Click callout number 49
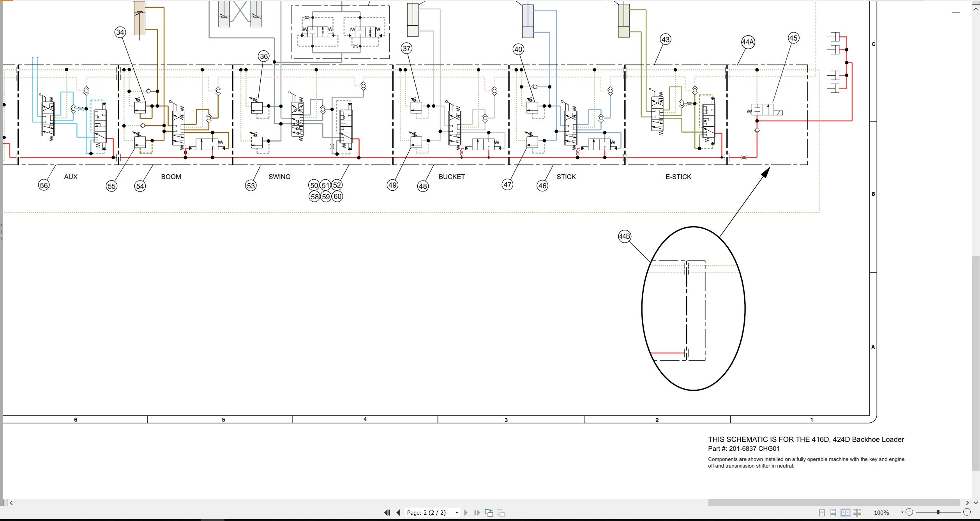Image resolution: width=980 pixels, height=521 pixels. coord(392,185)
